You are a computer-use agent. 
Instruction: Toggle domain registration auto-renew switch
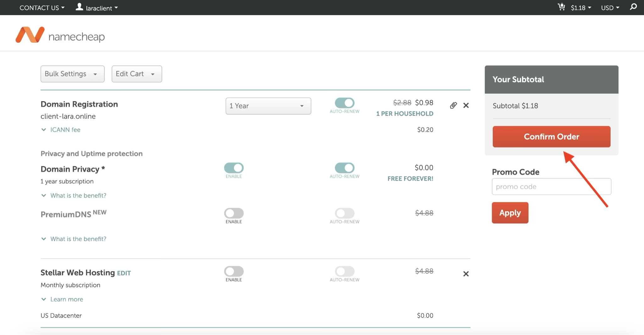click(x=345, y=103)
